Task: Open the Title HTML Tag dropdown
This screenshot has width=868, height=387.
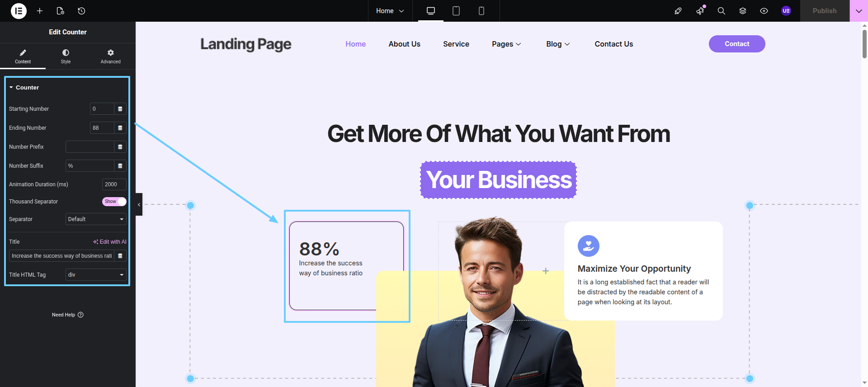Action: tap(96, 275)
